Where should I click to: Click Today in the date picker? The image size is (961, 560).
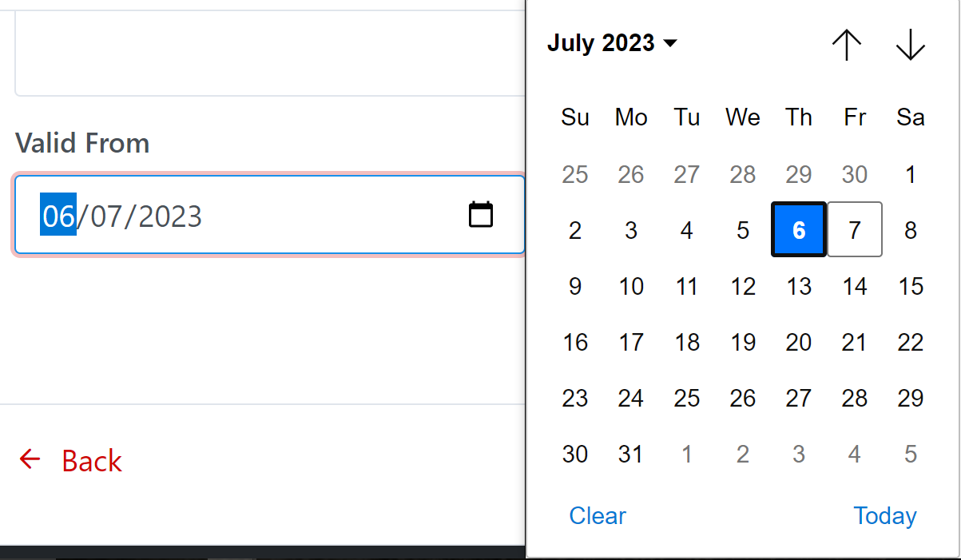(884, 516)
